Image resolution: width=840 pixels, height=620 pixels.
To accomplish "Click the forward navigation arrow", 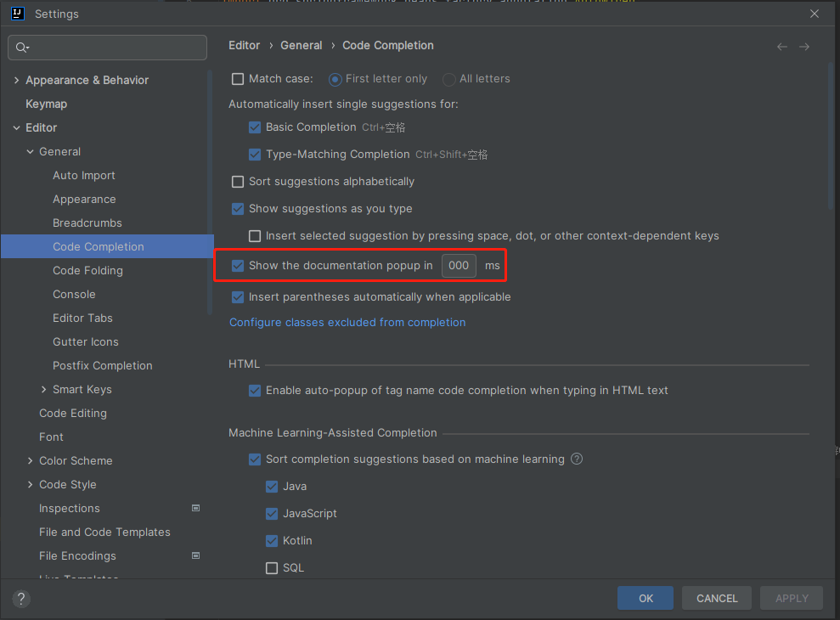I will 804,47.
